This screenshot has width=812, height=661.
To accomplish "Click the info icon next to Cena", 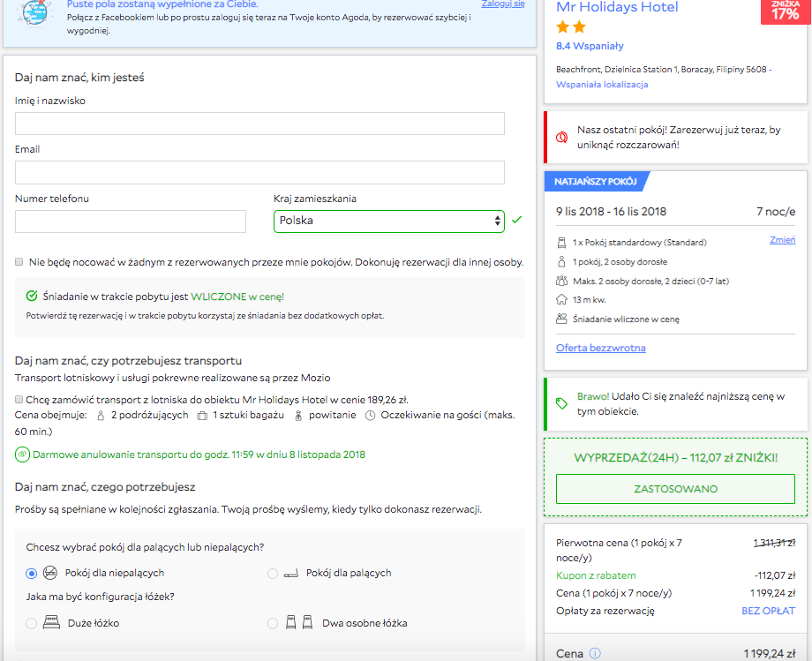I will (x=595, y=654).
